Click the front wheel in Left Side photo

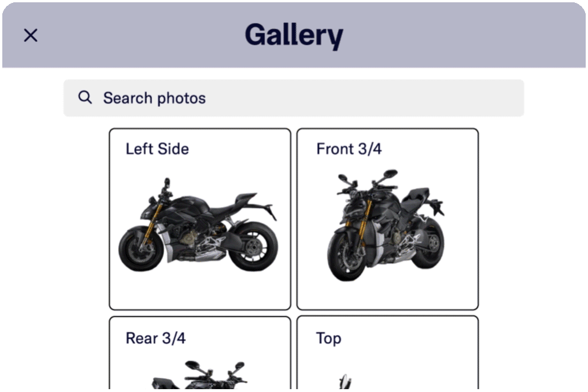point(141,249)
